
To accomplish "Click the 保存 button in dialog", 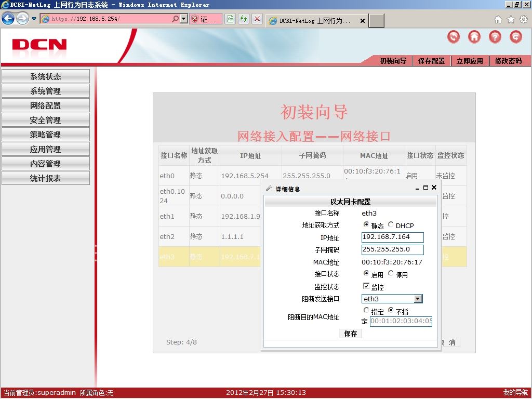I will tap(351, 334).
